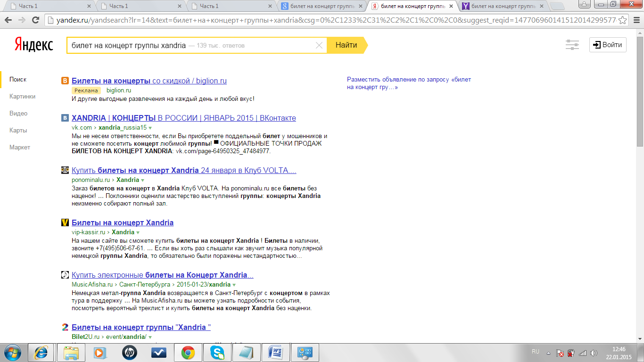Click the Яндекс logo
Image resolution: width=644 pixels, height=362 pixels.
[34, 45]
